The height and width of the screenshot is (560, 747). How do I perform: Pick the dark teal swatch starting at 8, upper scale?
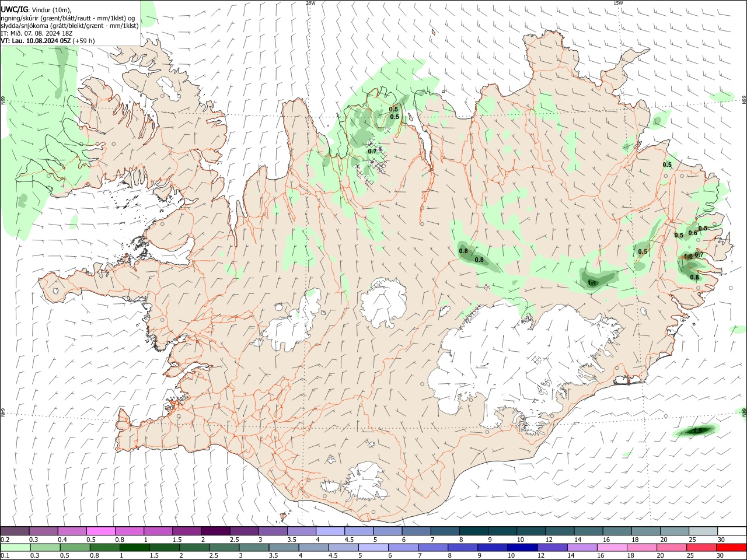474,531
